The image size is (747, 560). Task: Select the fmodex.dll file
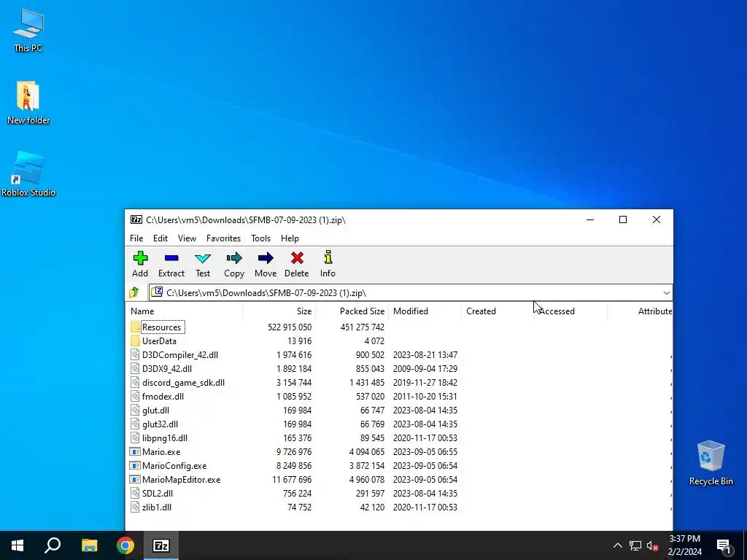point(163,396)
